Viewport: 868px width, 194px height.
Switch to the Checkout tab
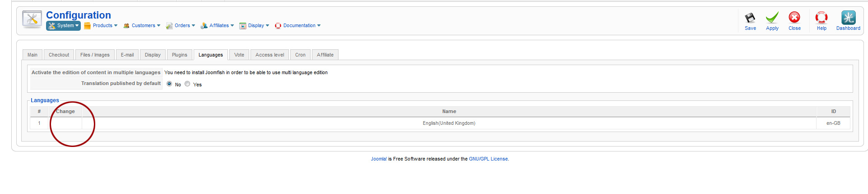(x=59, y=55)
